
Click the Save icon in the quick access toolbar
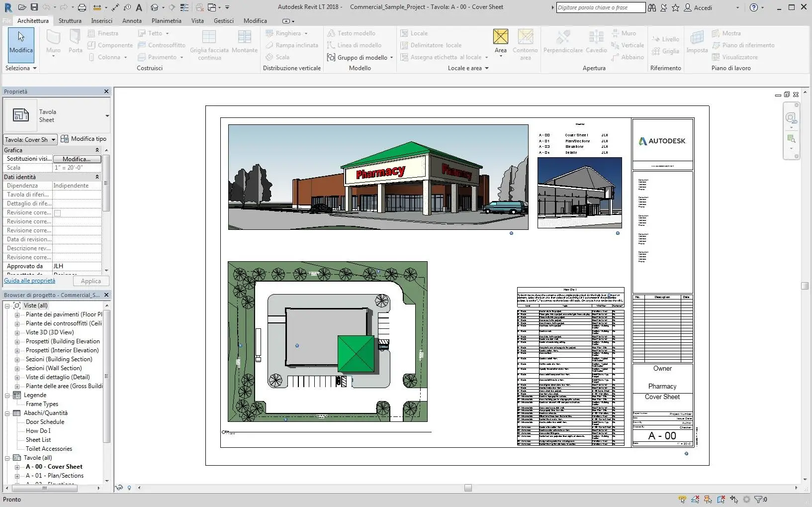(34, 7)
